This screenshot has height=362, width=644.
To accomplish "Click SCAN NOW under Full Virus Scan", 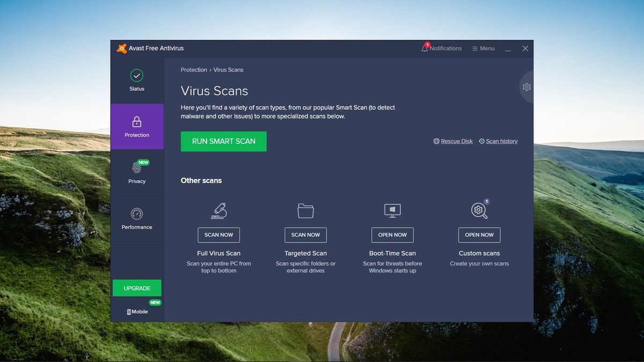I will pyautogui.click(x=219, y=235).
